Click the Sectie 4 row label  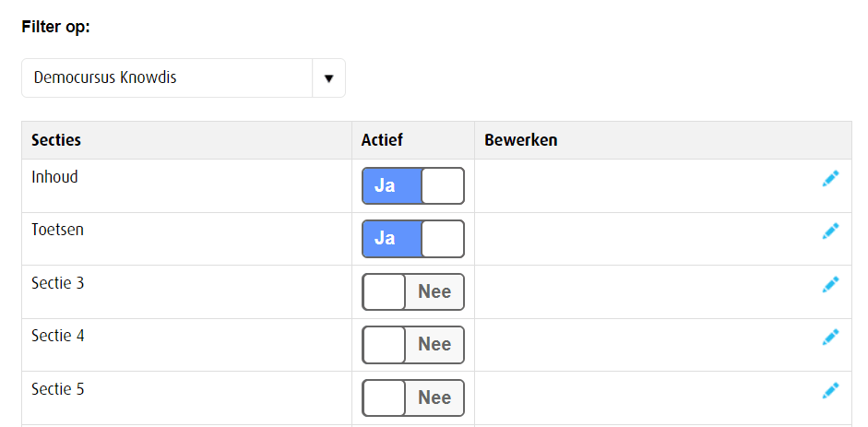[57, 336]
